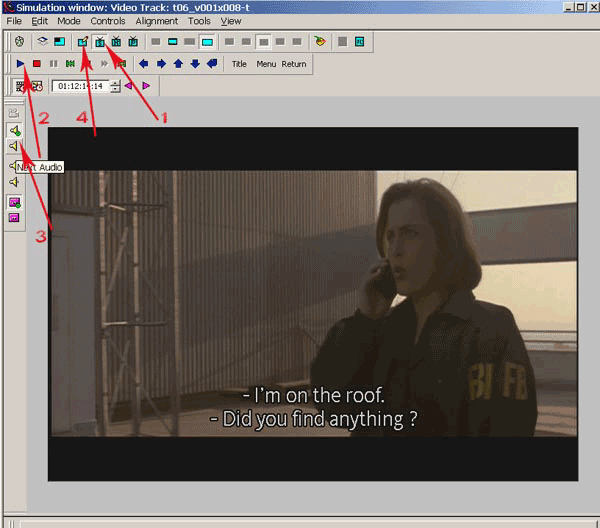
Task: Click the lowest speaker icon in the sidebar
Action: tap(14, 182)
